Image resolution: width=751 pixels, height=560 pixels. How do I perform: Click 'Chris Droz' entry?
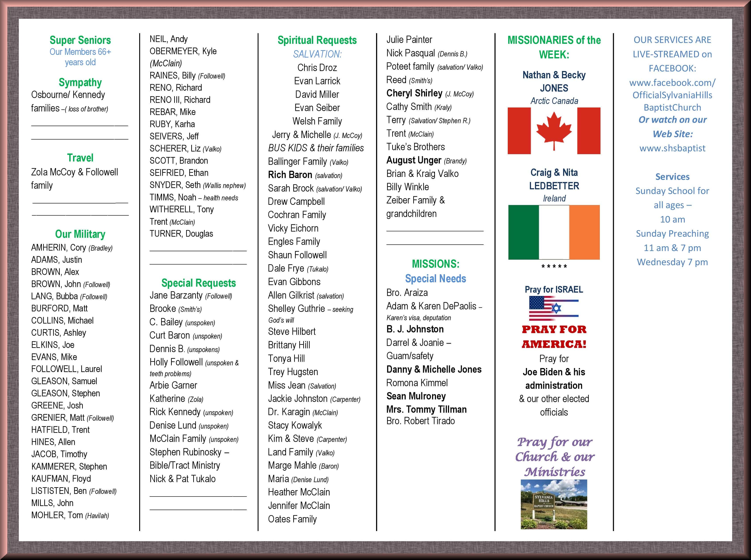317,67
